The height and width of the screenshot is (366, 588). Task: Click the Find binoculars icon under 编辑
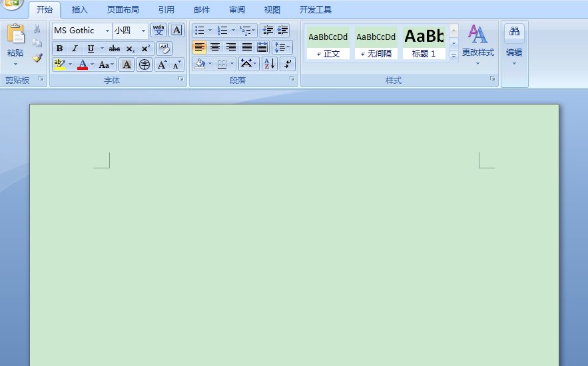point(514,31)
